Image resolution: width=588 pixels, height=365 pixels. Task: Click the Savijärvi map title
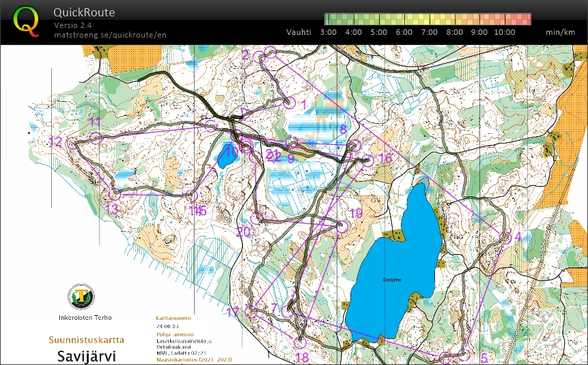click(85, 356)
